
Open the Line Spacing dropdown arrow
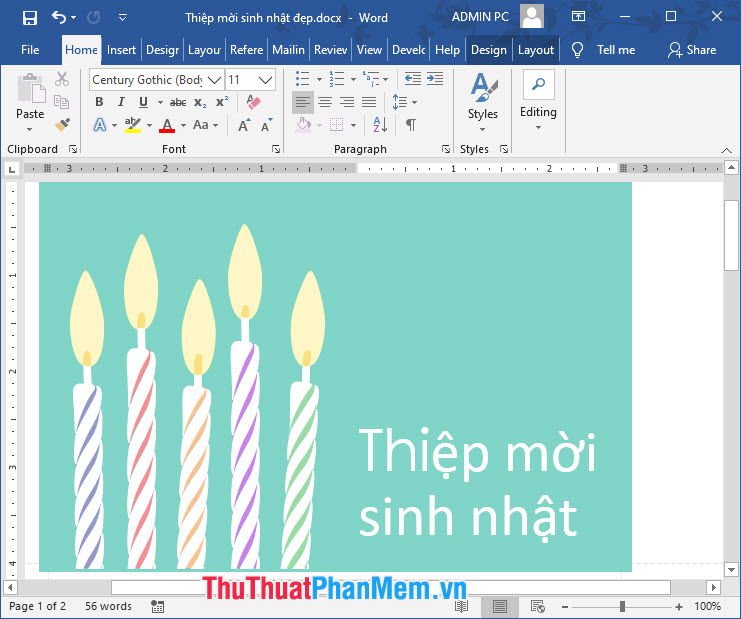pos(414,102)
